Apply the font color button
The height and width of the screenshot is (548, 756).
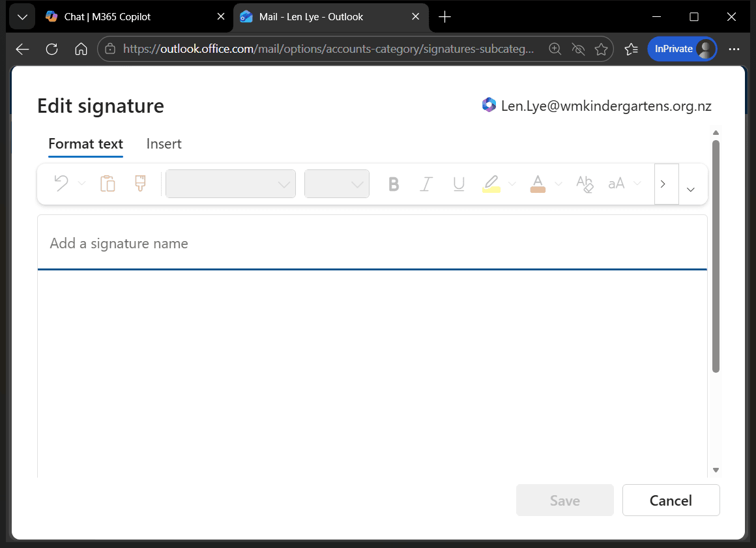pos(538,184)
